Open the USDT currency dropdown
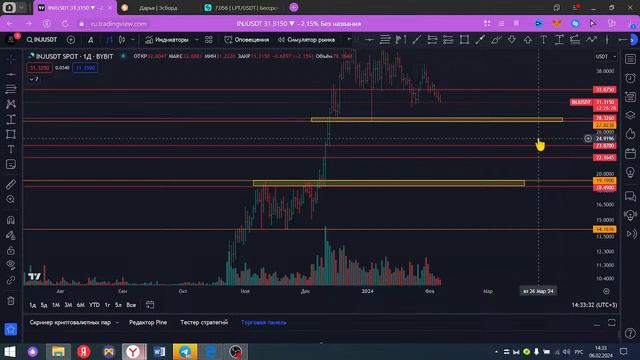This screenshot has height=360, width=640. (605, 56)
